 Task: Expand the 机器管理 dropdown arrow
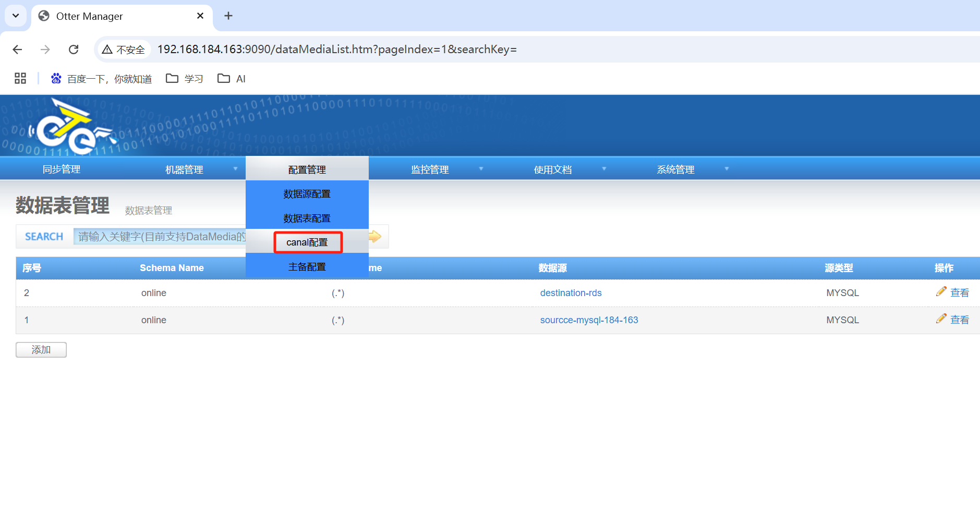tap(235, 169)
